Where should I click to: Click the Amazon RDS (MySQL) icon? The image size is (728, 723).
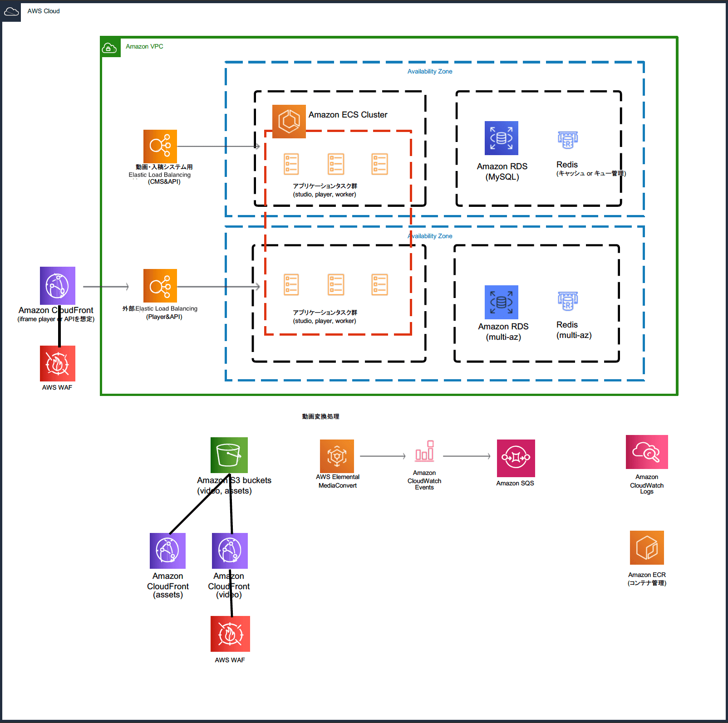tap(502, 138)
